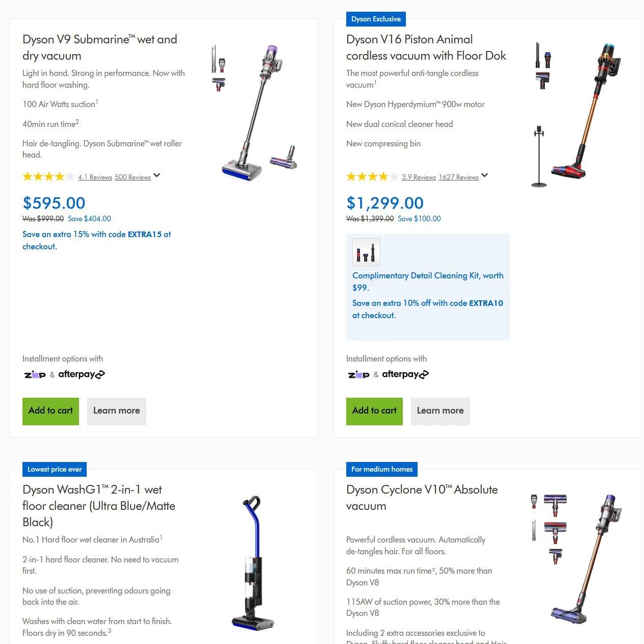This screenshot has height=644, width=644.
Task: Open the Detail Cleaning Kit thumbnail image
Action: click(366, 252)
